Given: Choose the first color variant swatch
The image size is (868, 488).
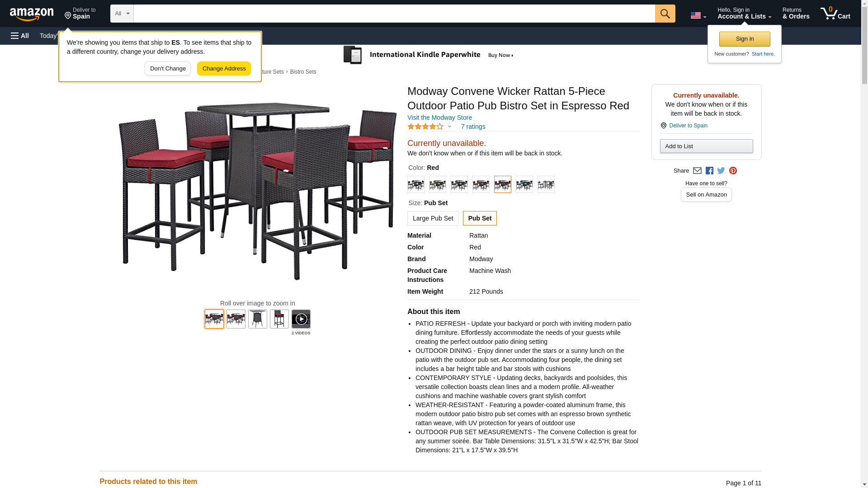Looking at the screenshot, I should (416, 184).
